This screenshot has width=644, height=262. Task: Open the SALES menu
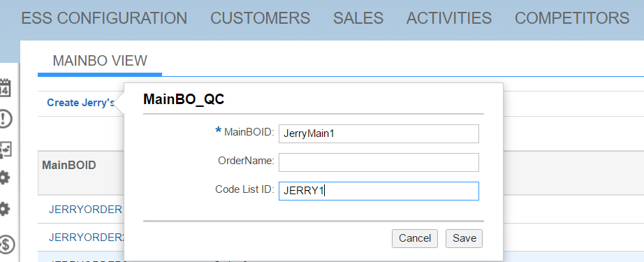tap(358, 18)
